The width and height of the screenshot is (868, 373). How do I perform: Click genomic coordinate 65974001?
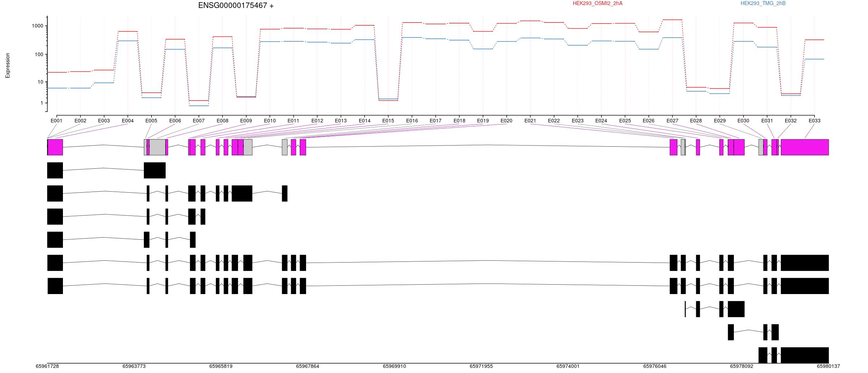click(x=568, y=366)
